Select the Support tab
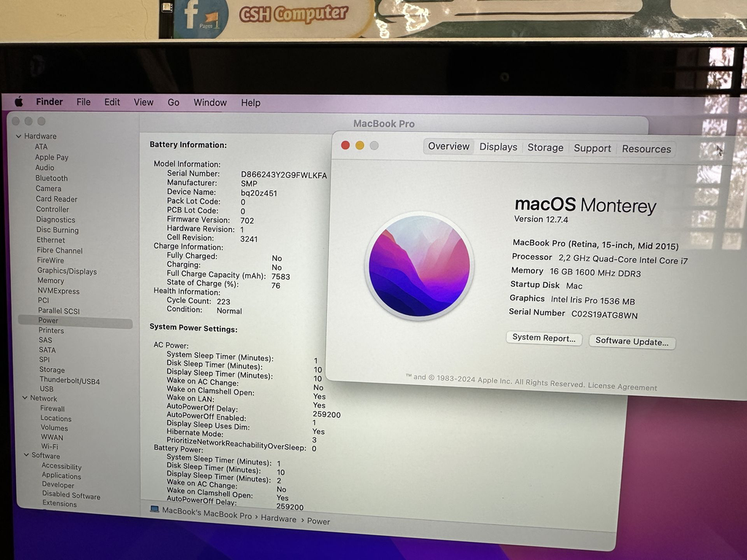 (x=592, y=148)
